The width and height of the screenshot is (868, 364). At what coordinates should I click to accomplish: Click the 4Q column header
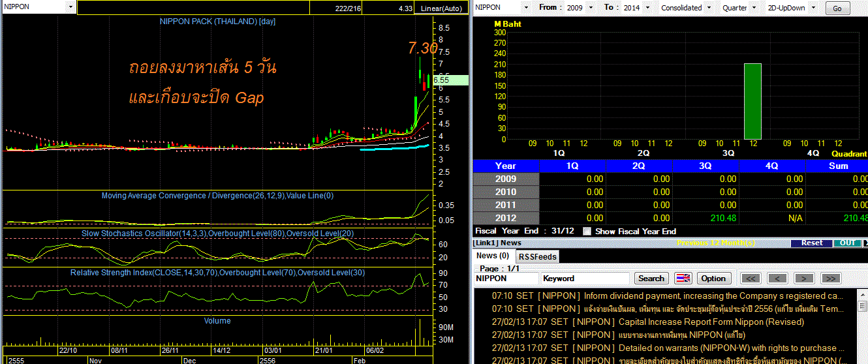[x=772, y=166]
